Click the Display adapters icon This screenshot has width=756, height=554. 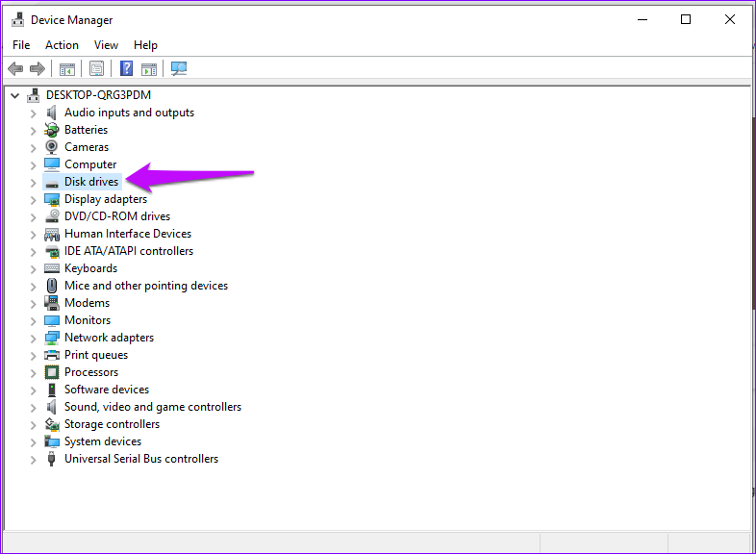click(x=52, y=199)
